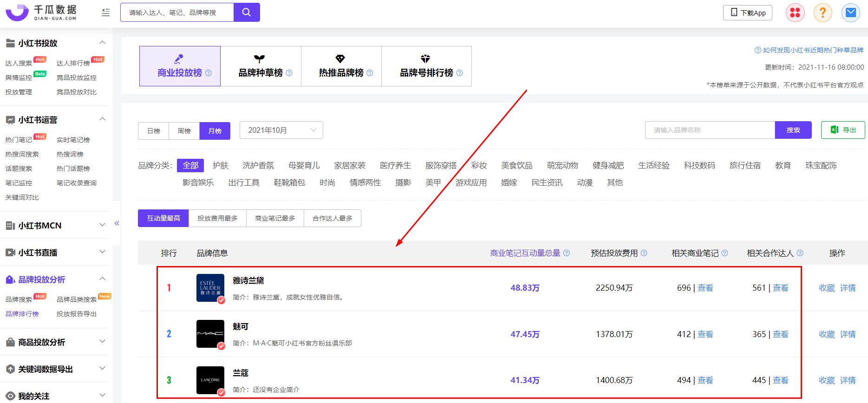Click the magnifier search button
868x403 pixels.
coord(247,13)
